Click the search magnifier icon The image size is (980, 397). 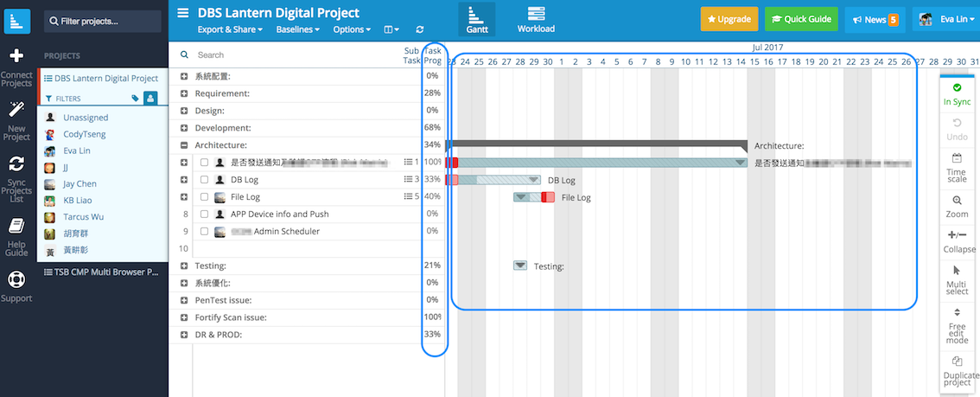point(184,55)
